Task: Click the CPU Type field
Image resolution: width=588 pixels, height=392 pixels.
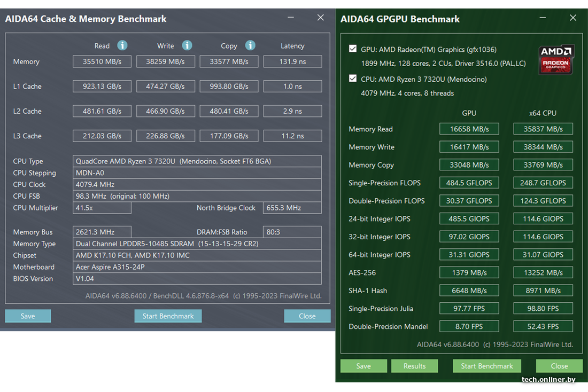Action: pyautogui.click(x=197, y=161)
